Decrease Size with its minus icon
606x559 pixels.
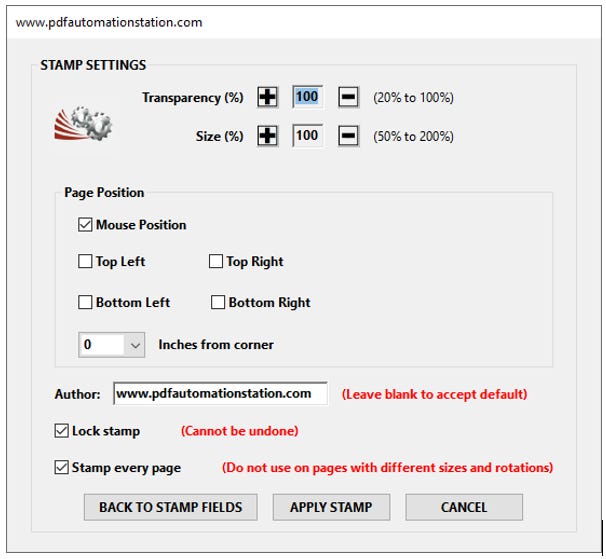348,136
